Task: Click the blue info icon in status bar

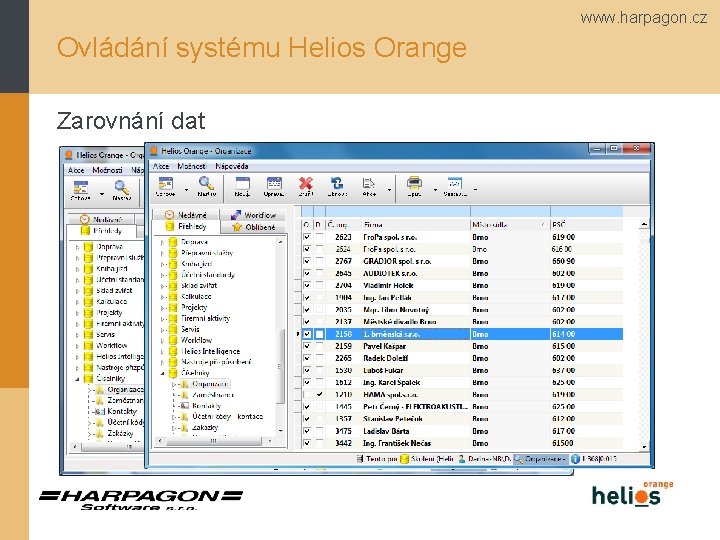Action: point(575,459)
